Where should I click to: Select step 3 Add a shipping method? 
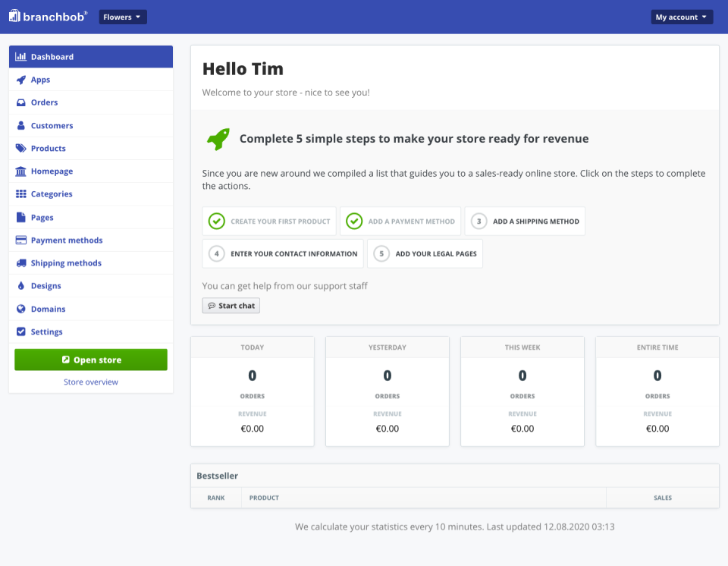coord(525,222)
